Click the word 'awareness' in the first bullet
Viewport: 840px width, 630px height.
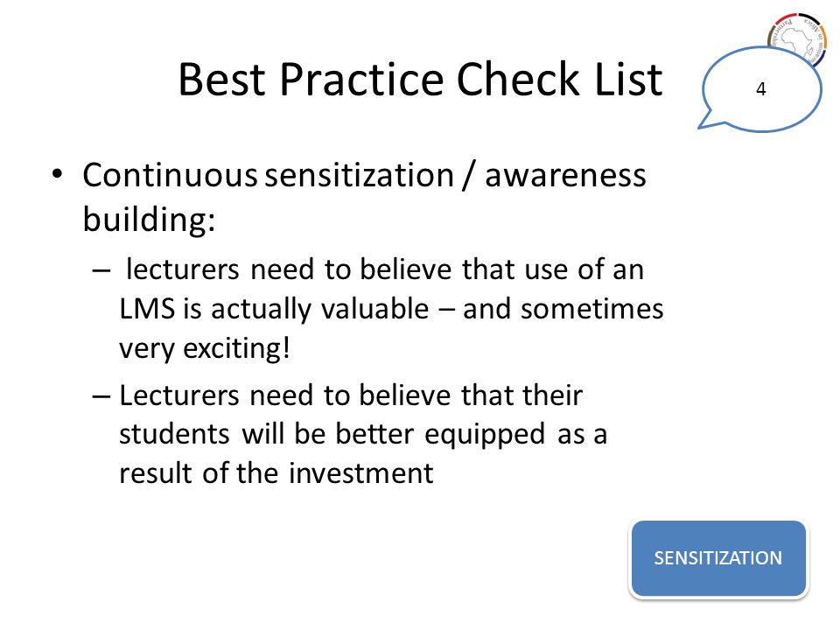(x=565, y=176)
